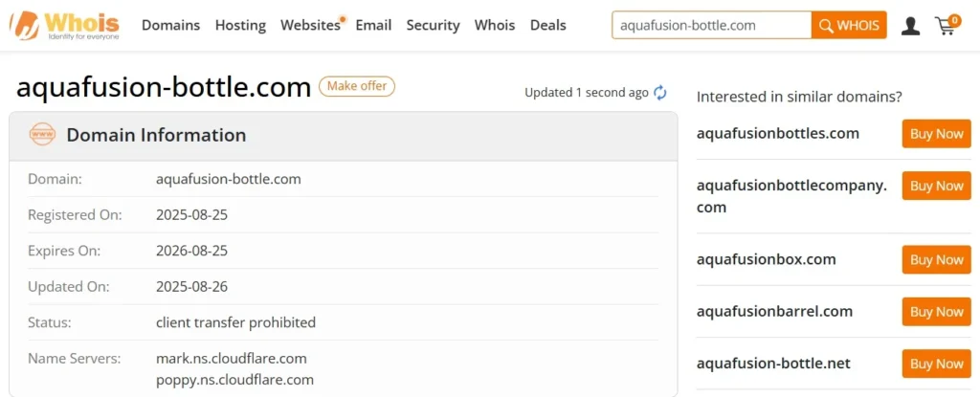Click the orange WHOIS search button
This screenshot has width=980, height=397.
[x=849, y=25]
